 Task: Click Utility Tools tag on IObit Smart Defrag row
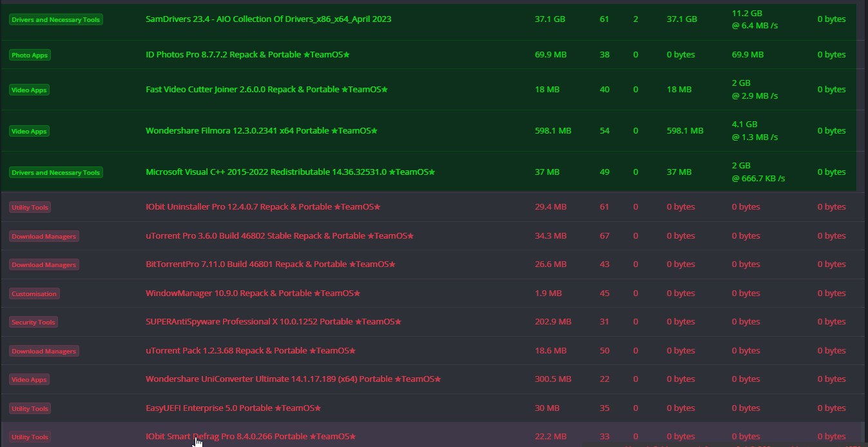(30, 437)
